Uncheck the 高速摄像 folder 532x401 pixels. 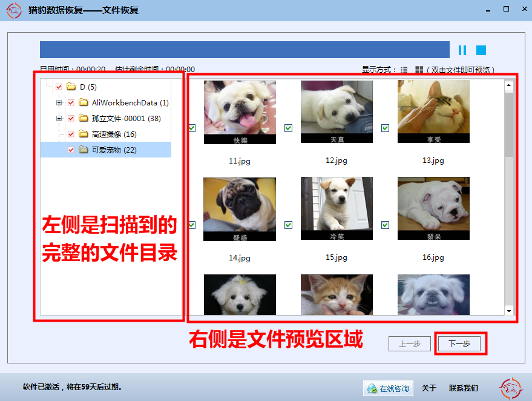pyautogui.click(x=71, y=133)
